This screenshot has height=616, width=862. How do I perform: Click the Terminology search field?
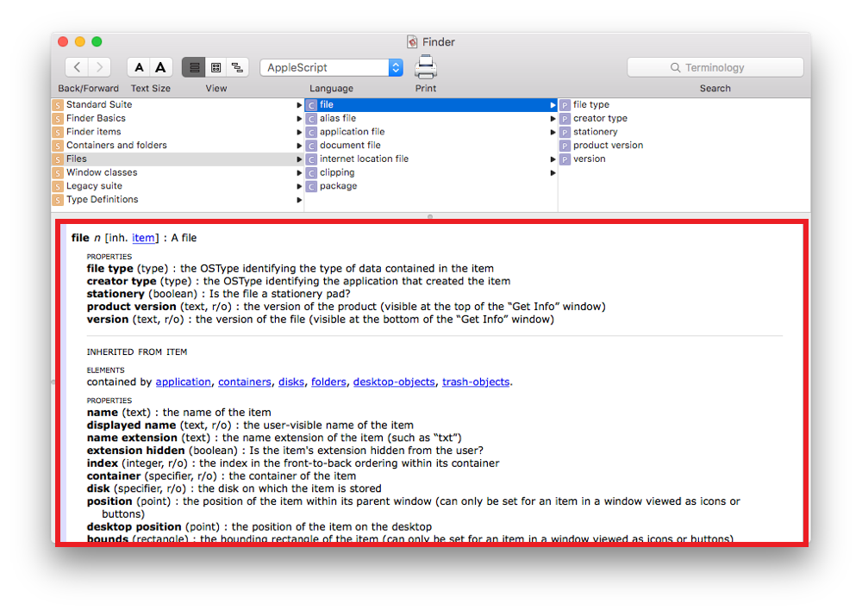click(x=715, y=67)
